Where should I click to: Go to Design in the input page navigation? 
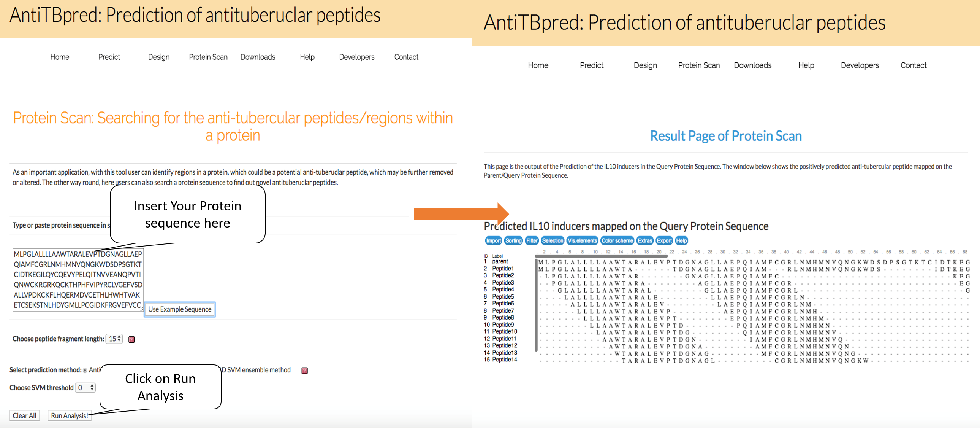pos(158,57)
